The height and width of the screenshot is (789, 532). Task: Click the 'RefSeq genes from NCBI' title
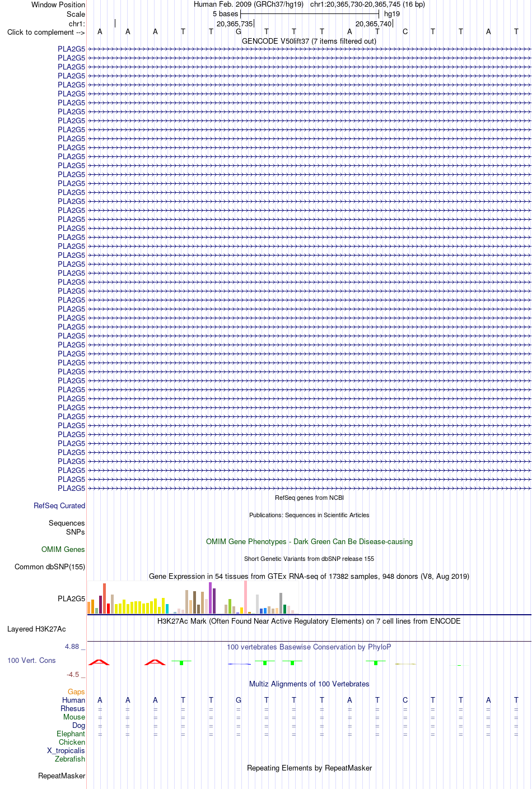309,498
